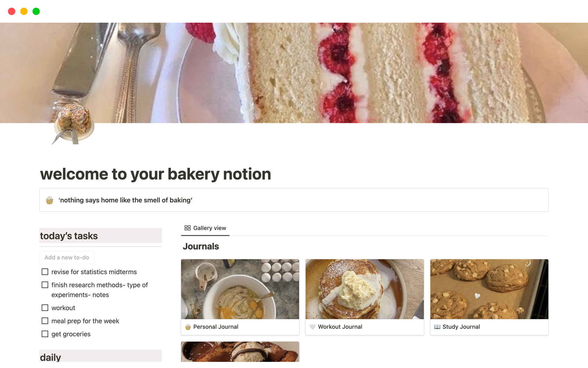Click the open book icon beside Study Journal
Image resolution: width=588 pixels, height=368 pixels.
(x=437, y=327)
